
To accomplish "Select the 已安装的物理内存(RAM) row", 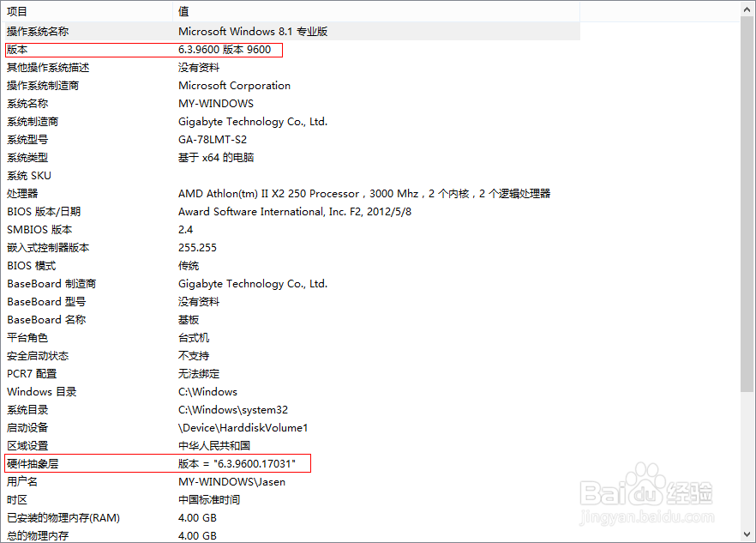I will click(x=291, y=518).
